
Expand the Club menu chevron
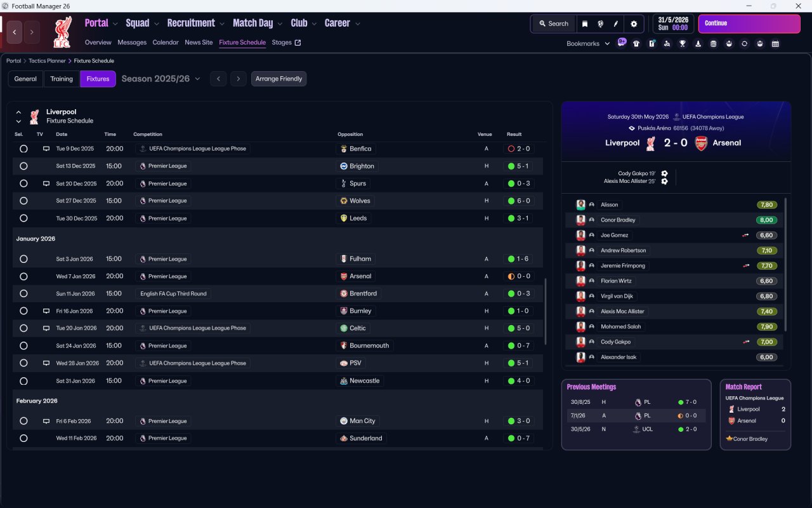[314, 23]
